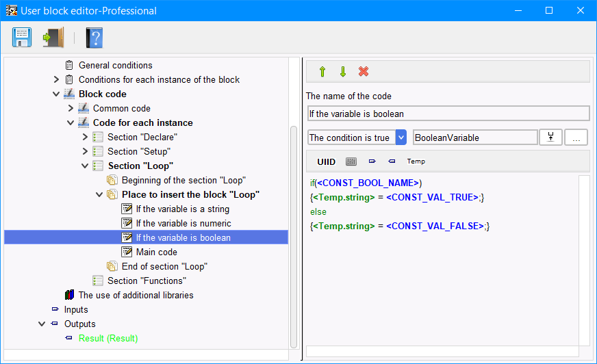Open 'The condition is true' dropdown
The width and height of the screenshot is (597, 364).
pos(401,138)
